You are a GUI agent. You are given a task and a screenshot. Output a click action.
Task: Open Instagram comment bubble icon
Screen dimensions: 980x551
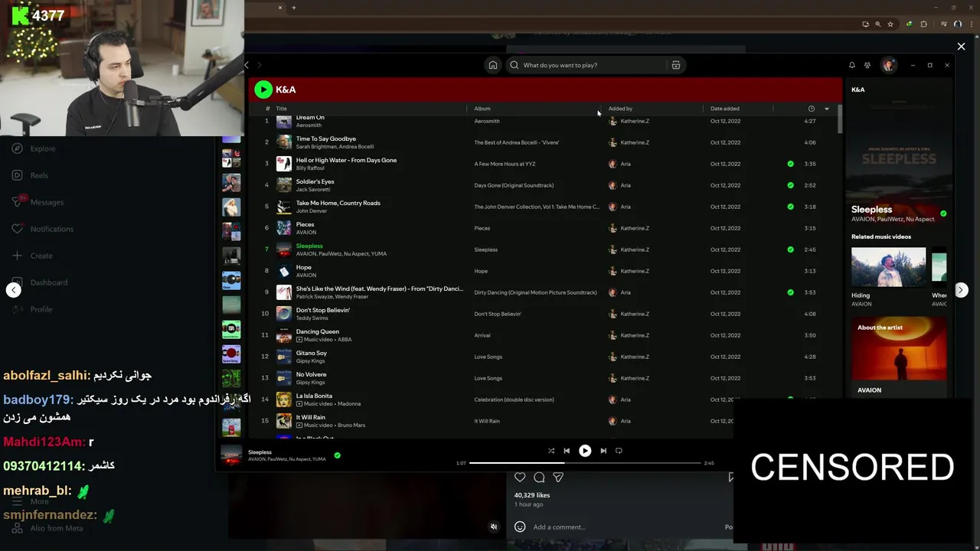539,478
